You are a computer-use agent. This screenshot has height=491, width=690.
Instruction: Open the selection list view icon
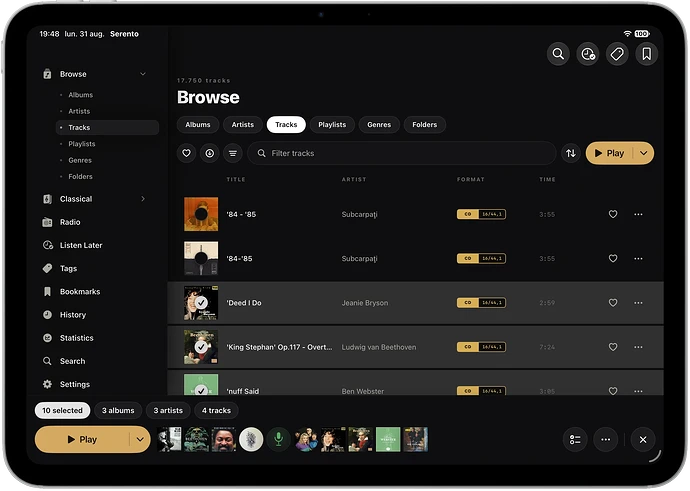tap(575, 440)
